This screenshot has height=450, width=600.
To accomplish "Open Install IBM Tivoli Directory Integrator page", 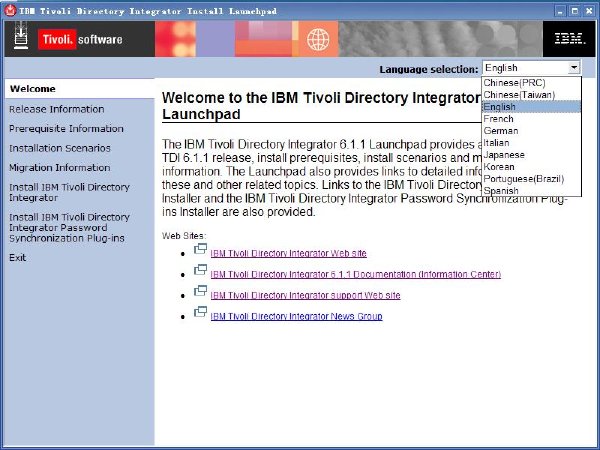I will (x=70, y=192).
